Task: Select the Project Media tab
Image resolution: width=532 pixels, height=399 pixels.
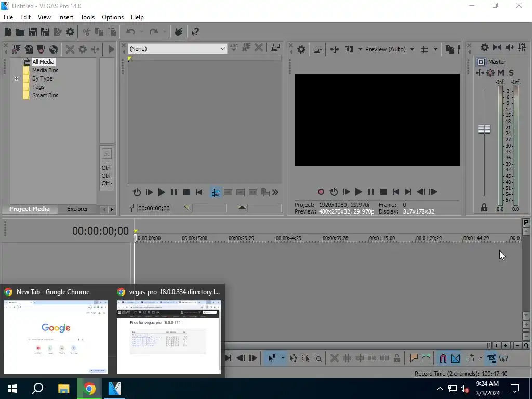Action: (30, 209)
